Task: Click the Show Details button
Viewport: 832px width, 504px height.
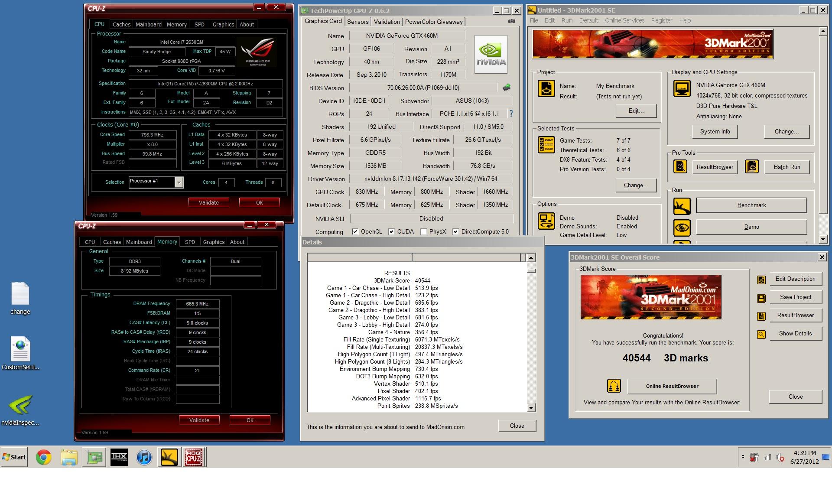Action: pyautogui.click(x=795, y=333)
